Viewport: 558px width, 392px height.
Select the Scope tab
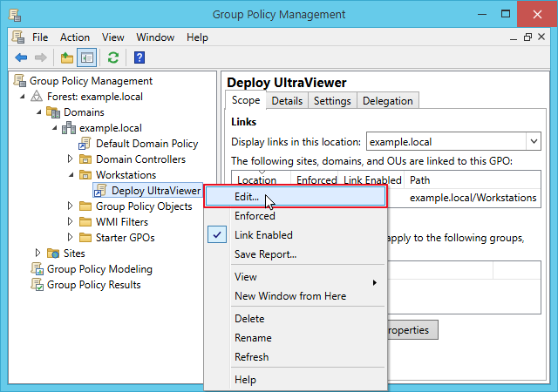[246, 100]
